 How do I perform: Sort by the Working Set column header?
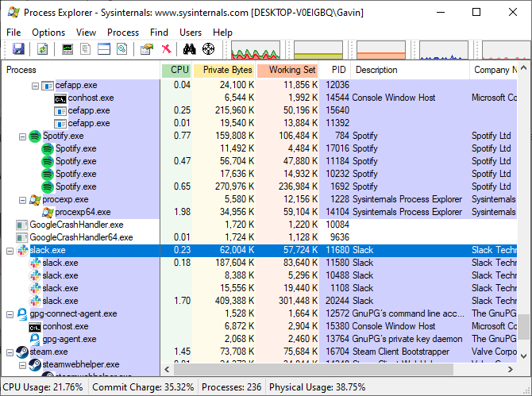point(287,70)
